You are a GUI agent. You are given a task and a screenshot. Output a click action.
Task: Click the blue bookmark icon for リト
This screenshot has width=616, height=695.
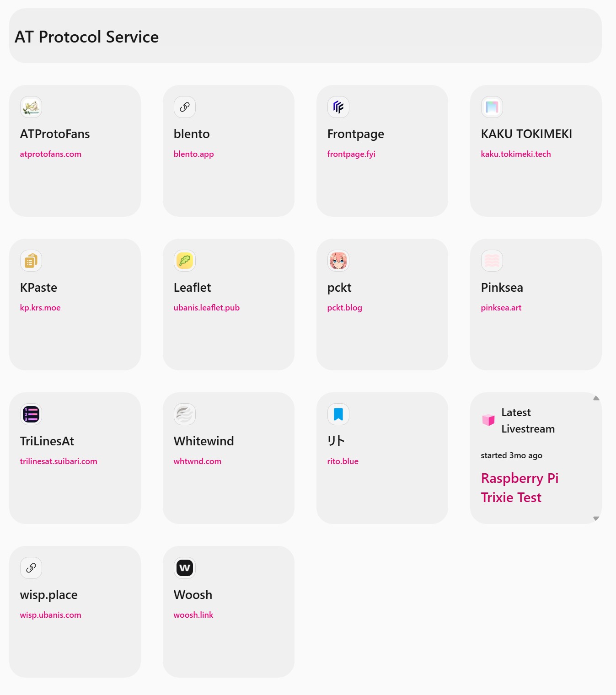pos(338,414)
